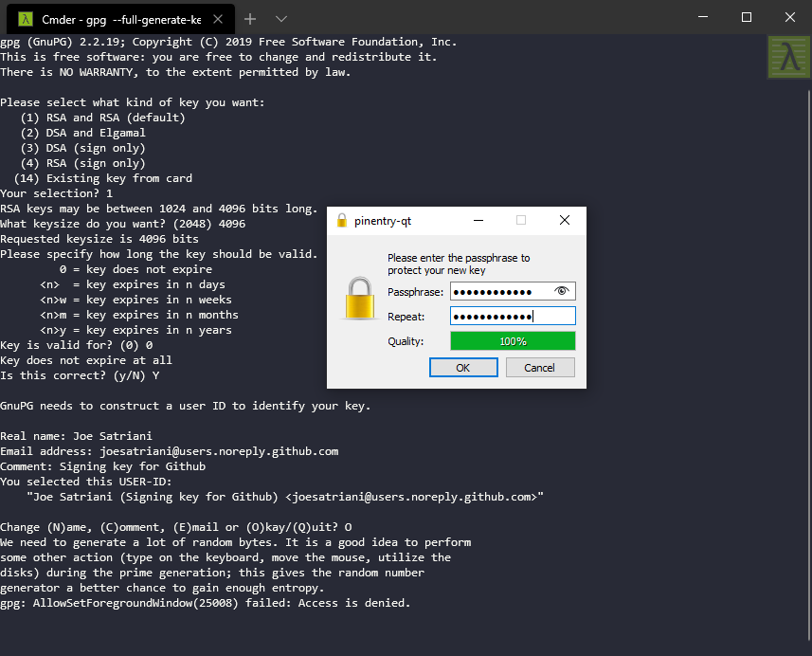Select the Cmder gpg --full-generate-key tab
Image resolution: width=812 pixels, height=656 pixels.
point(120,19)
